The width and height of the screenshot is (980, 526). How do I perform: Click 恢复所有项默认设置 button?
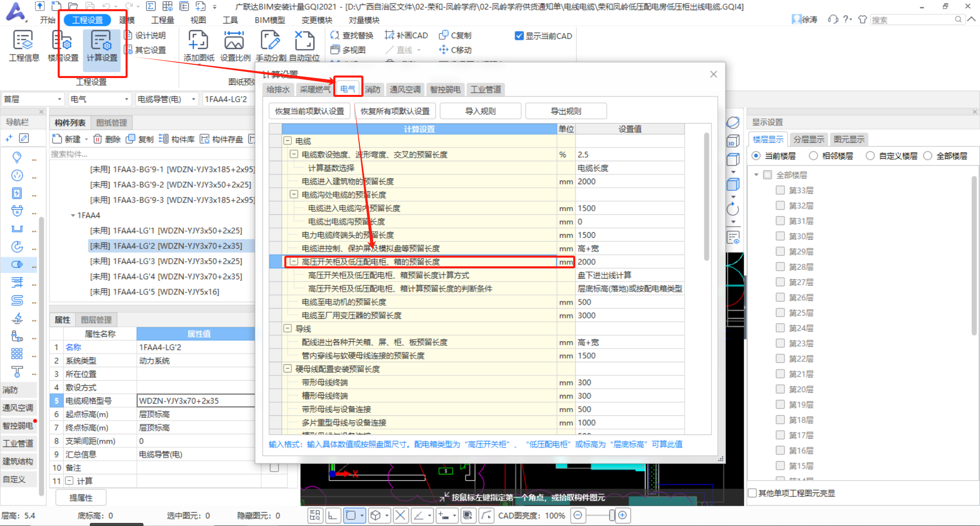pos(395,111)
